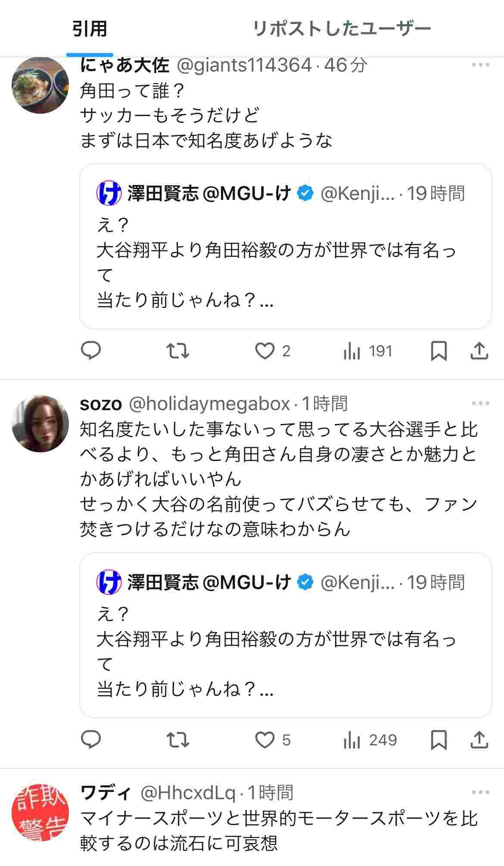Open sozo's profile avatar

point(40,423)
